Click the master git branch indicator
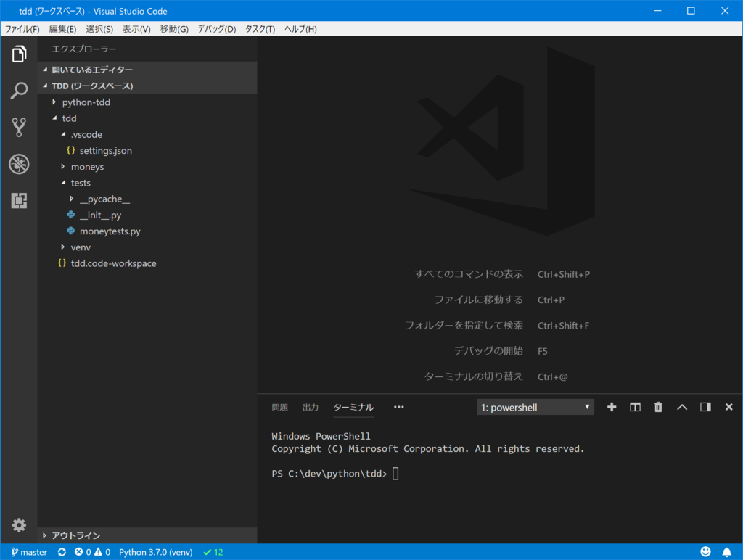Viewport: 743px width, 560px height. (x=29, y=552)
